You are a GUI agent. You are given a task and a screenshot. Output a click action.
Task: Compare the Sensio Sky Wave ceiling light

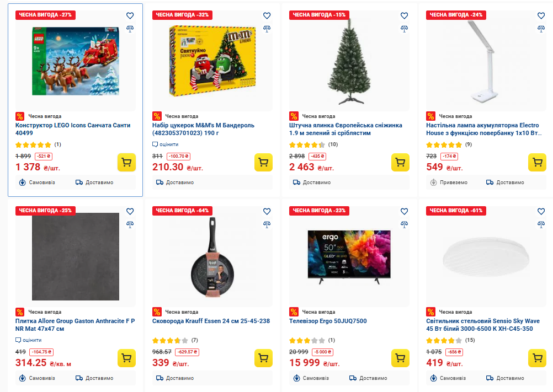pyautogui.click(x=541, y=224)
